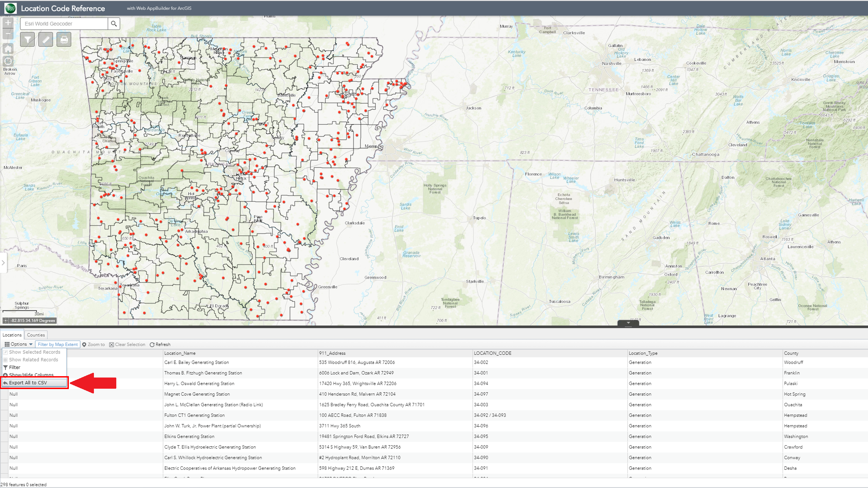Zoom in on the map
This screenshot has width=868, height=488.
(x=8, y=23)
